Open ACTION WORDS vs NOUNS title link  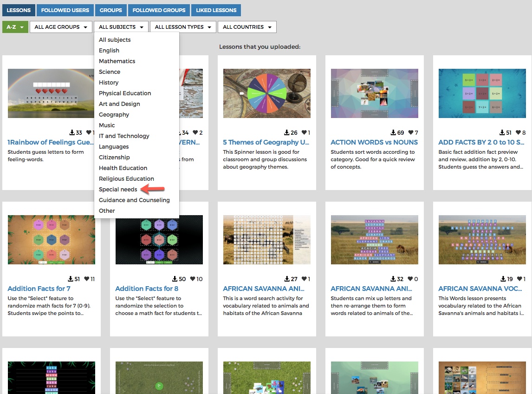(x=374, y=142)
